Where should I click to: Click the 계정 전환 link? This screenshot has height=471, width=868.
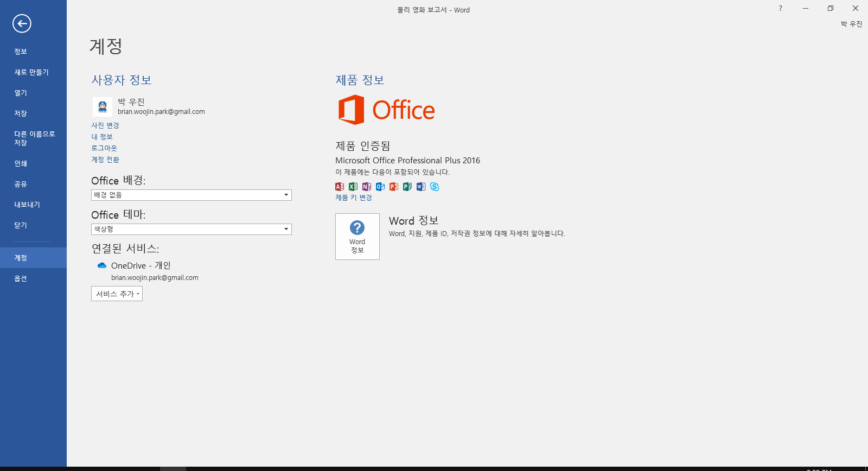click(x=105, y=160)
